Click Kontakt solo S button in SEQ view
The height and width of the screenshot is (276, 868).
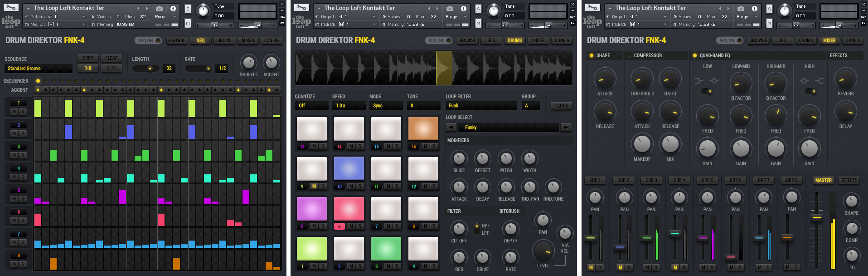point(188,9)
